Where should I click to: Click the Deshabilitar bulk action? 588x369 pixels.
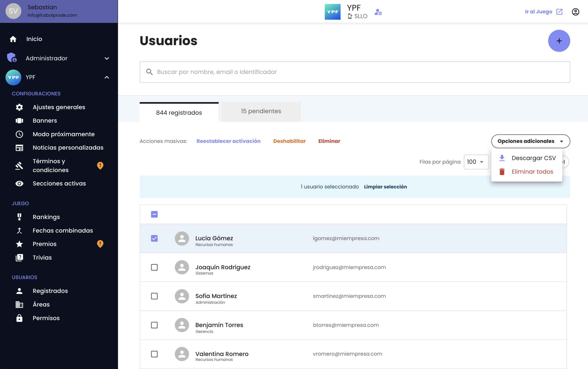(289, 141)
